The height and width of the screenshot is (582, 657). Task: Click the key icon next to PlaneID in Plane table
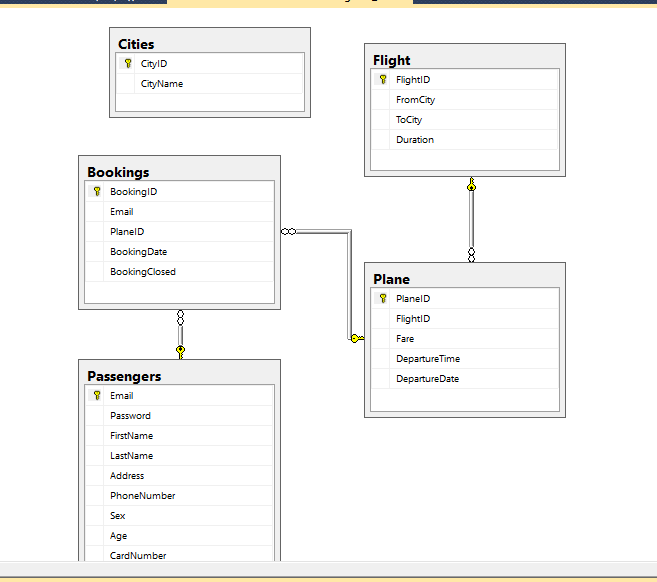pos(383,299)
